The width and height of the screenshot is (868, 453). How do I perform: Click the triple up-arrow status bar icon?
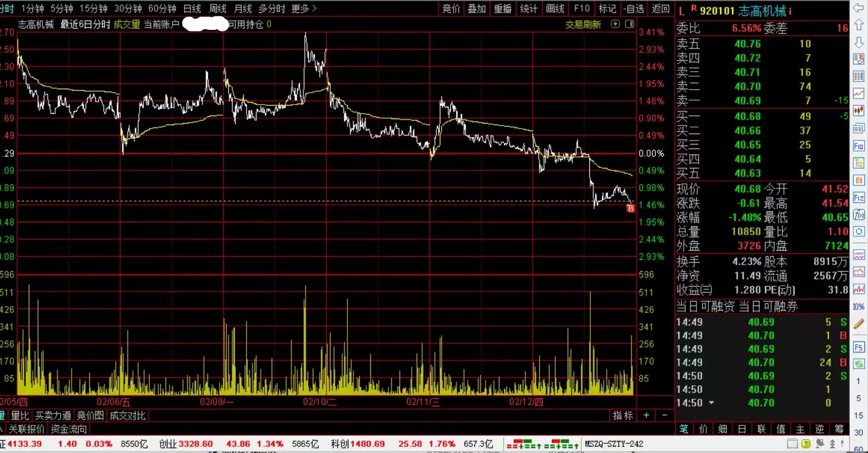pos(832,444)
